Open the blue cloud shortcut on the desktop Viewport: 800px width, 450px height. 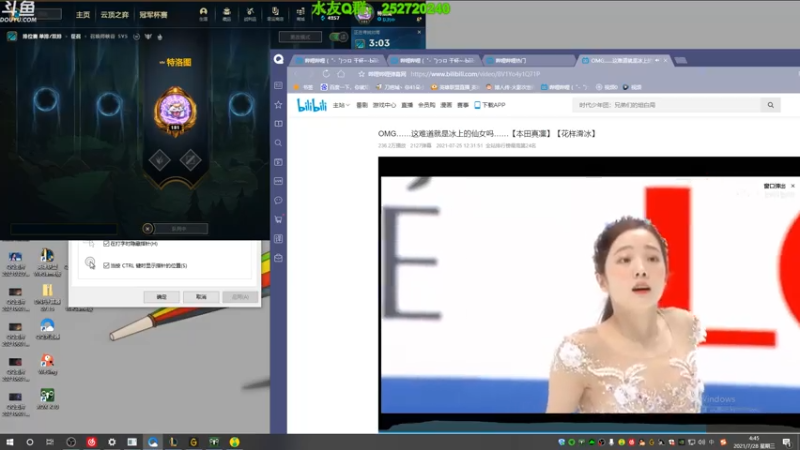[x=47, y=326]
